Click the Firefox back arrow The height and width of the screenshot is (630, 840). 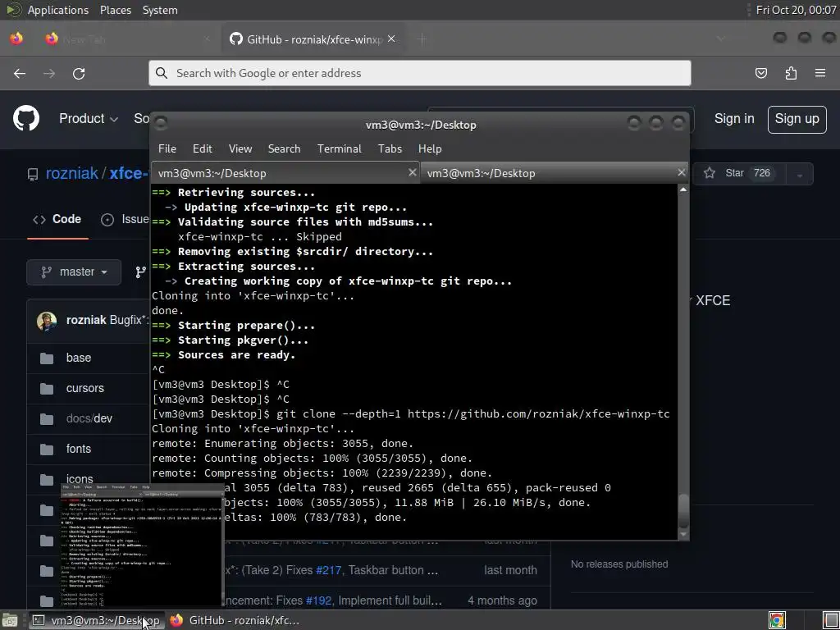pyautogui.click(x=20, y=73)
